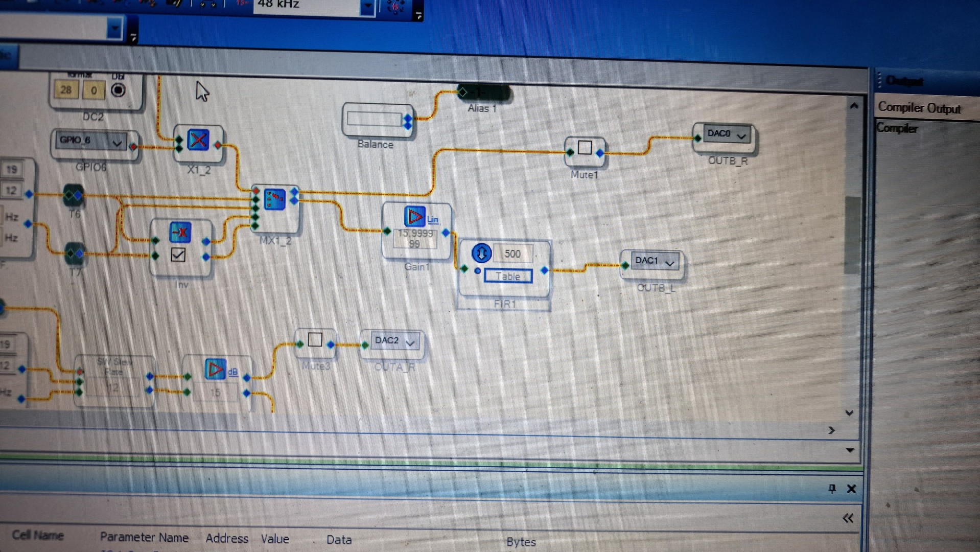Click the X1_2 crossfade block icon
This screenshot has height=552, width=980.
pos(198,140)
